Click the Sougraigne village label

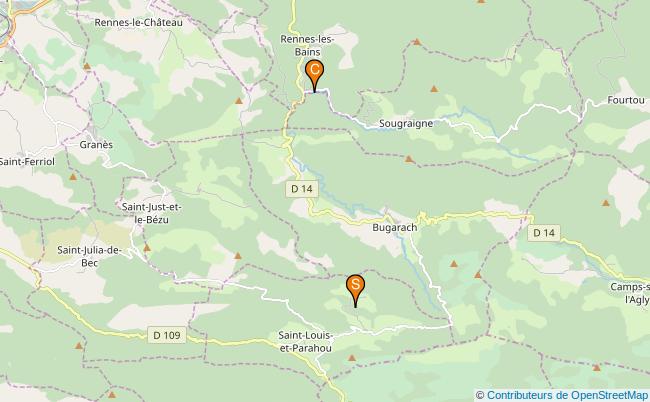point(406,124)
